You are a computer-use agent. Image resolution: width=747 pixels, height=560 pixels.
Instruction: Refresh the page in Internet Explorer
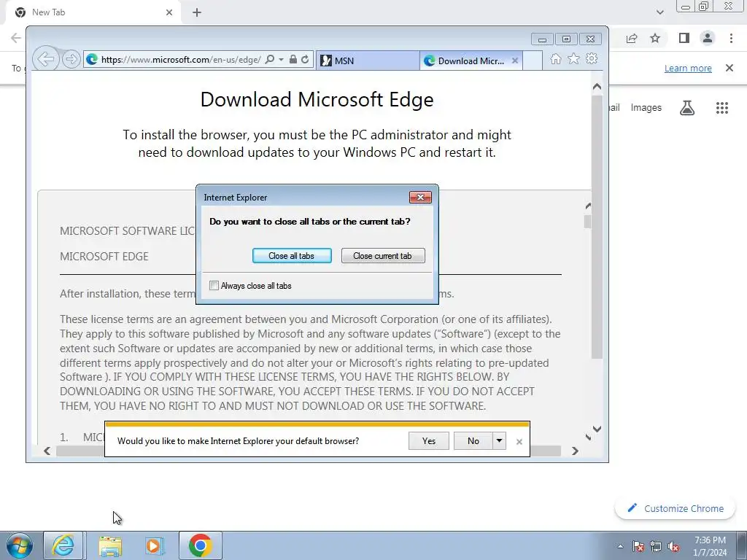(x=305, y=60)
